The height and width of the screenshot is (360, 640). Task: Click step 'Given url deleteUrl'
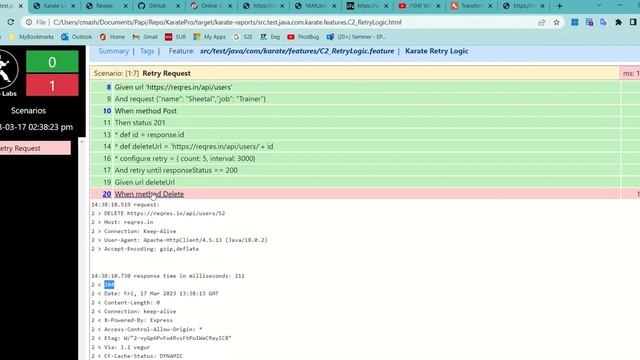point(144,182)
